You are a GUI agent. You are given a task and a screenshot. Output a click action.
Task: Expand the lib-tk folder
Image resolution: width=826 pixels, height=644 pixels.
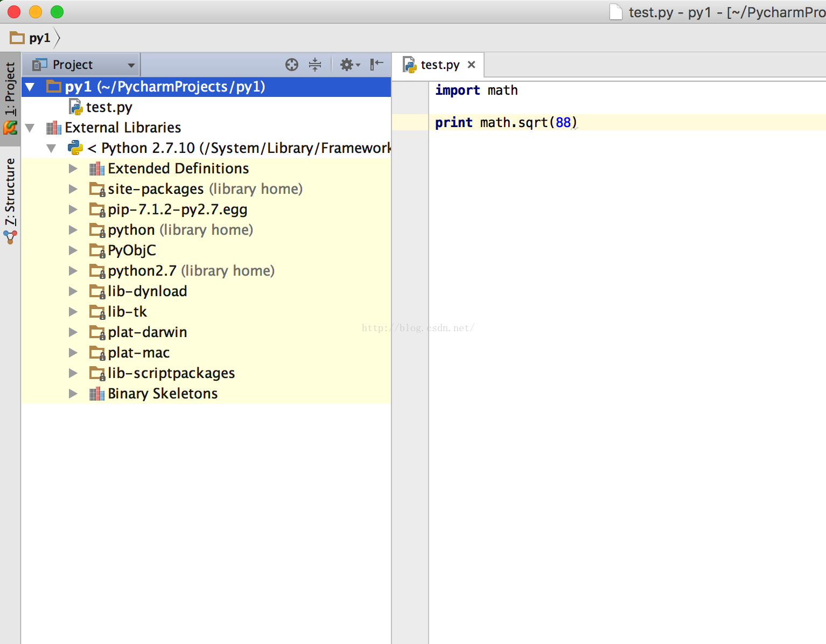73,312
